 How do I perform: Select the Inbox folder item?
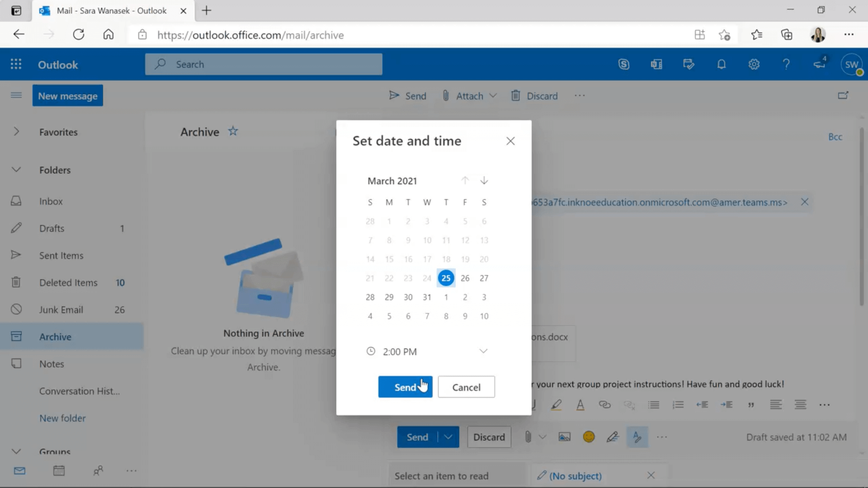[51, 201]
